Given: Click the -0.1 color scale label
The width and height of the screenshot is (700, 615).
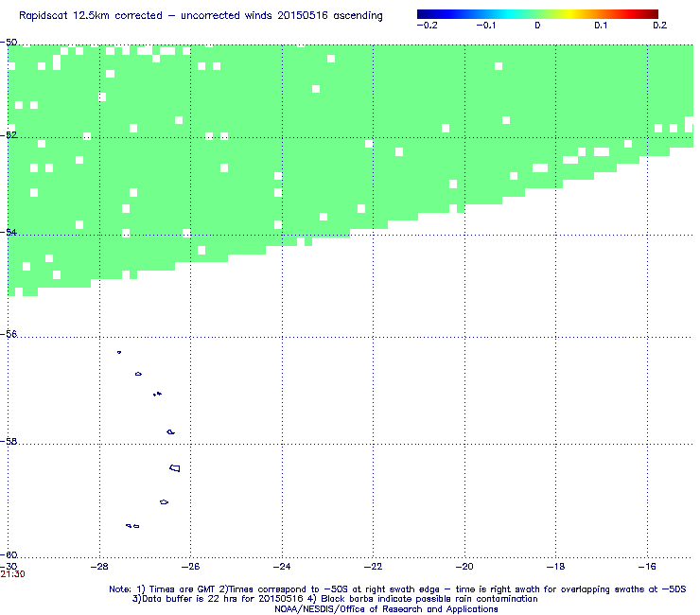Looking at the screenshot, I should (x=485, y=26).
